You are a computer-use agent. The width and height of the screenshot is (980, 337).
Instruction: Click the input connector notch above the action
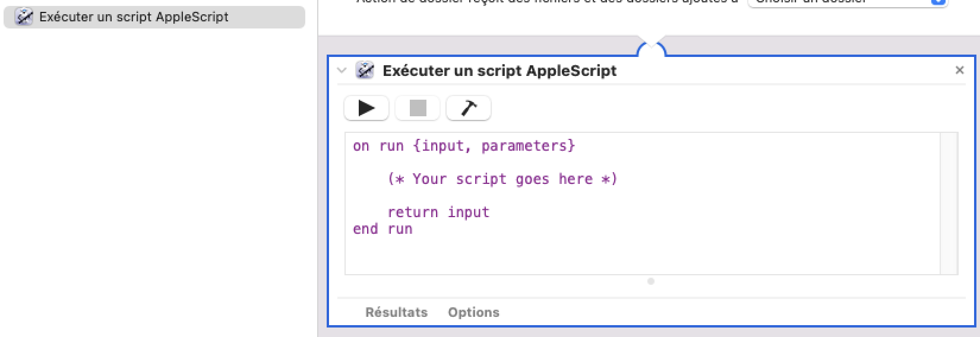click(x=652, y=49)
